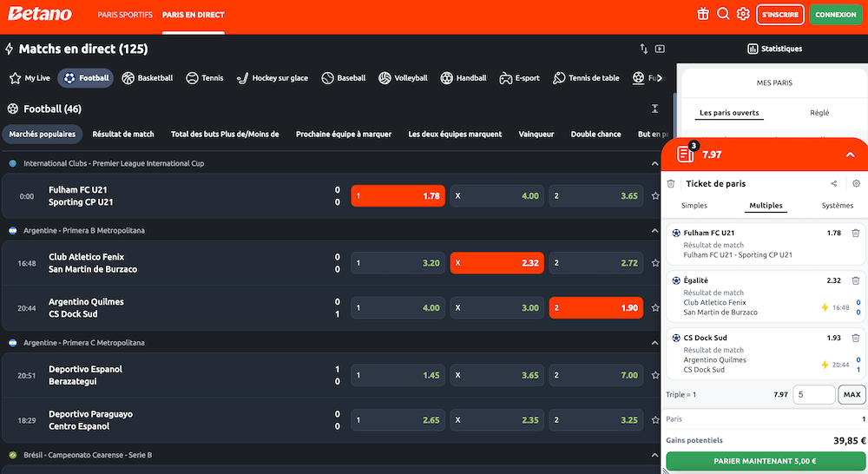Place bet with Parier Maintenant button
The width and height of the screenshot is (868, 474).
click(x=765, y=461)
